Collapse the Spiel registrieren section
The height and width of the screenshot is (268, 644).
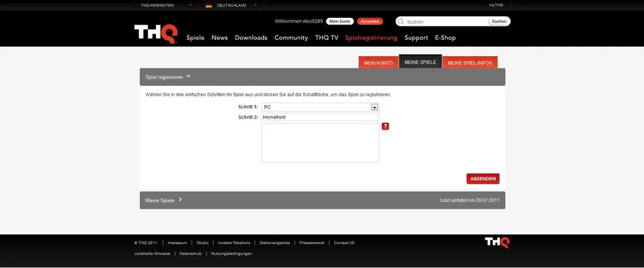click(x=168, y=77)
